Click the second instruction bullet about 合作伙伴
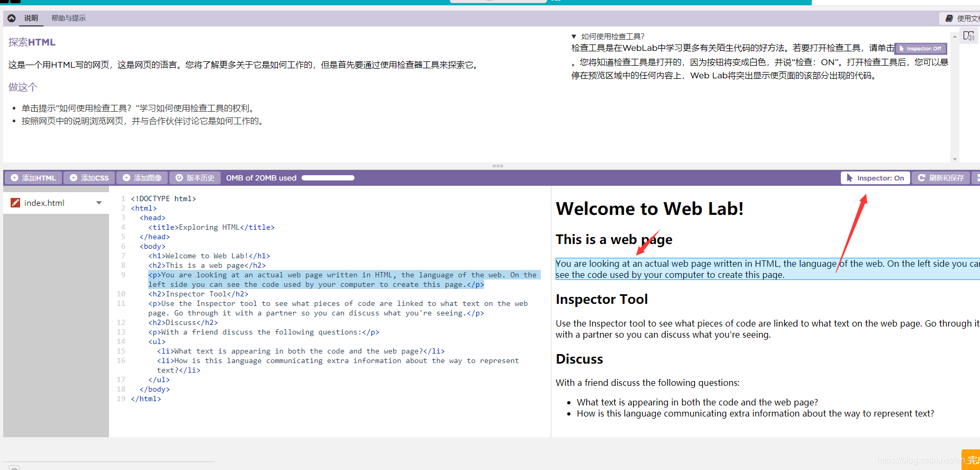The width and height of the screenshot is (980, 470). coord(143,121)
